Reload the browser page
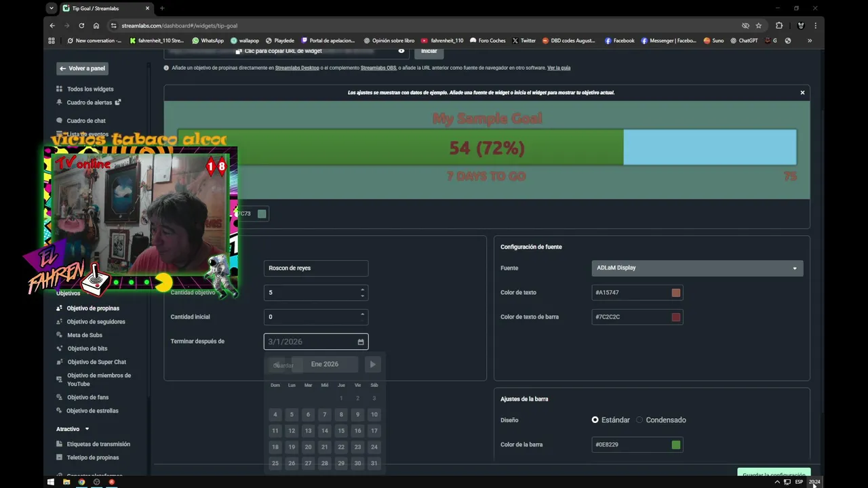868x488 pixels. pyautogui.click(x=81, y=26)
